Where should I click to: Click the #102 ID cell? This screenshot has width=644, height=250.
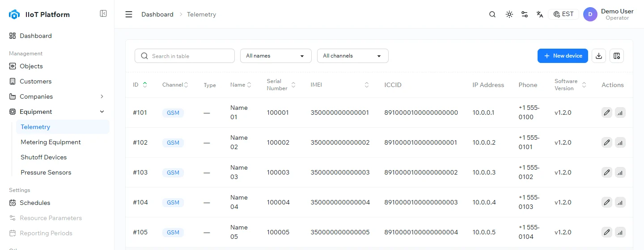[140, 142]
